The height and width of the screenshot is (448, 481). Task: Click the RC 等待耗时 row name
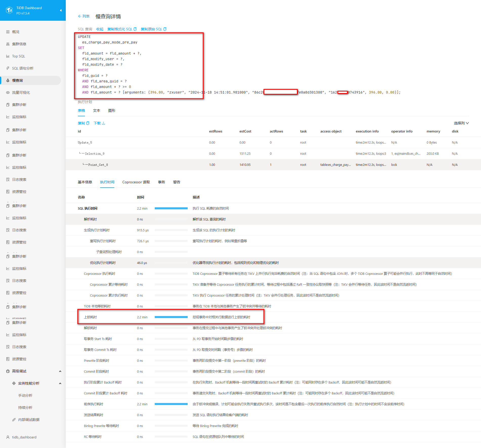(x=93, y=437)
